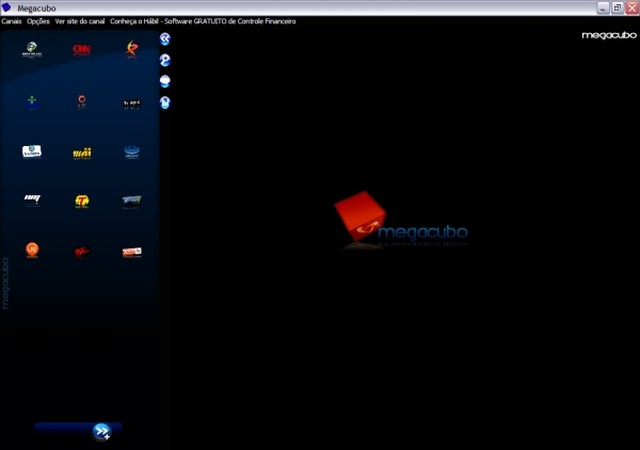The width and height of the screenshot is (640, 450).
Task: Click Ver site do canal menu item
Action: (80, 21)
